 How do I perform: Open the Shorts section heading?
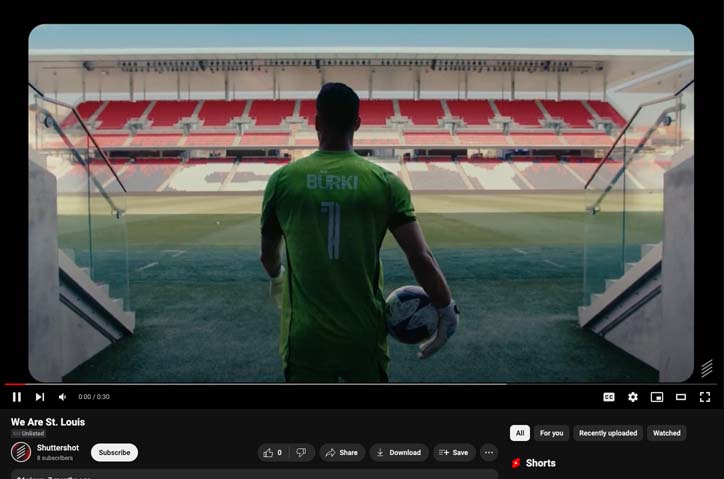tap(541, 463)
